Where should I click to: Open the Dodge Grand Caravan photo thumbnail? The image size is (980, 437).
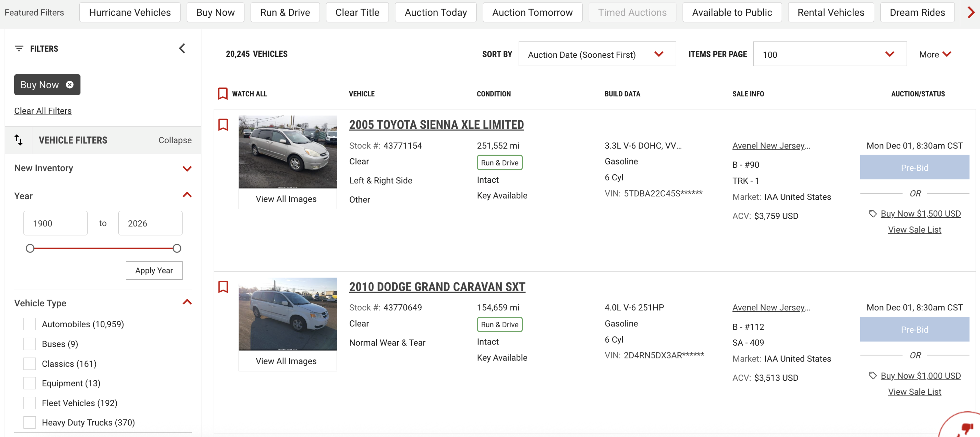[x=288, y=314]
